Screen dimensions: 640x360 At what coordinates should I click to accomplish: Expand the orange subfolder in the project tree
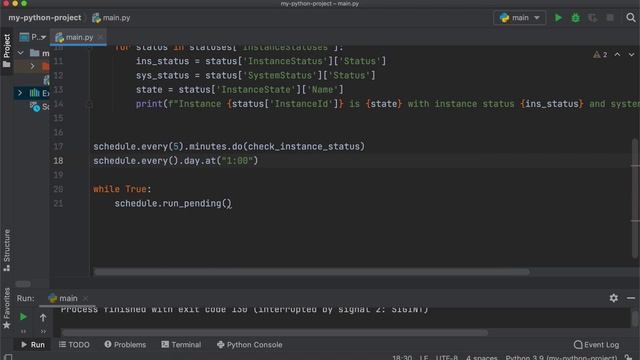(33, 66)
